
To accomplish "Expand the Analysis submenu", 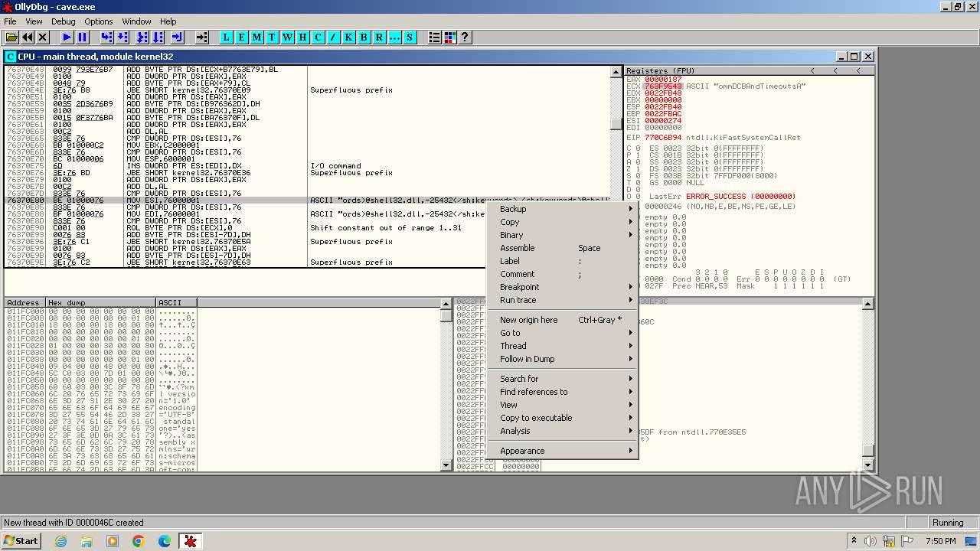I will [x=563, y=431].
